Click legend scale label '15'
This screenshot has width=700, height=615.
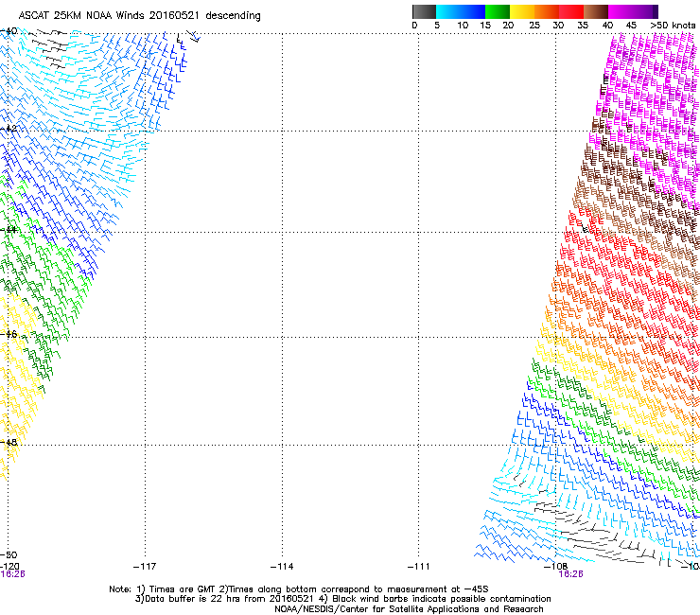pyautogui.click(x=485, y=26)
